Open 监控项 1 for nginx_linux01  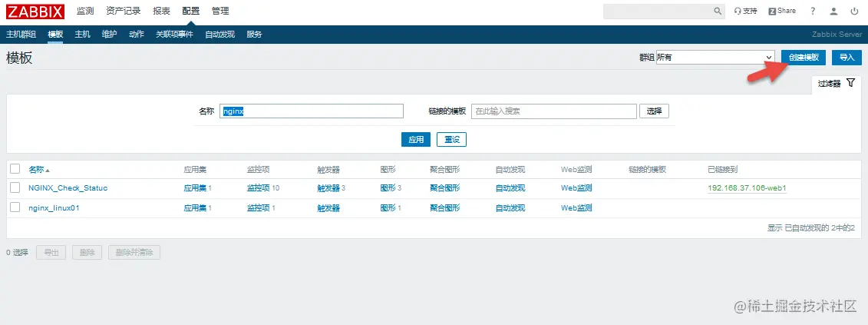(258, 208)
